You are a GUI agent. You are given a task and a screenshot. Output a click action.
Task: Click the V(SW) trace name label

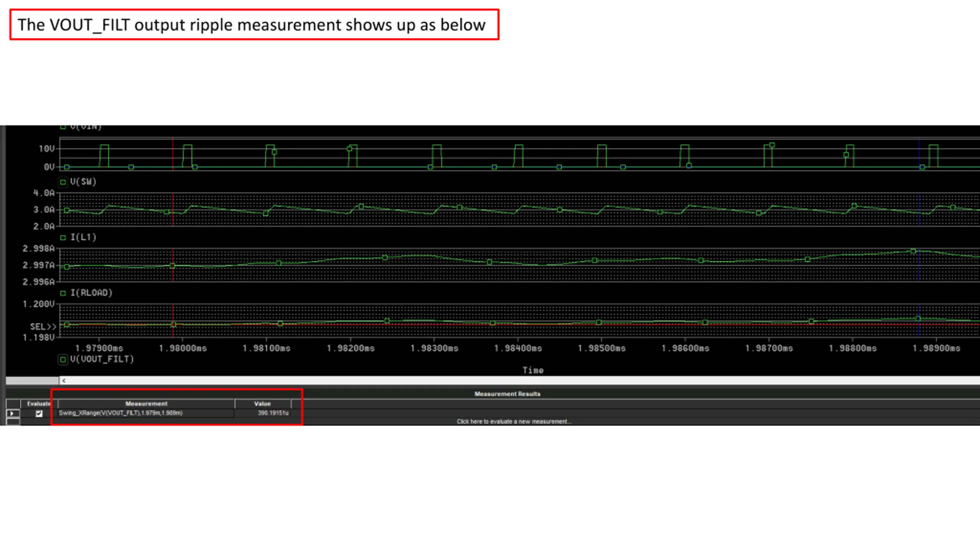[x=83, y=182]
